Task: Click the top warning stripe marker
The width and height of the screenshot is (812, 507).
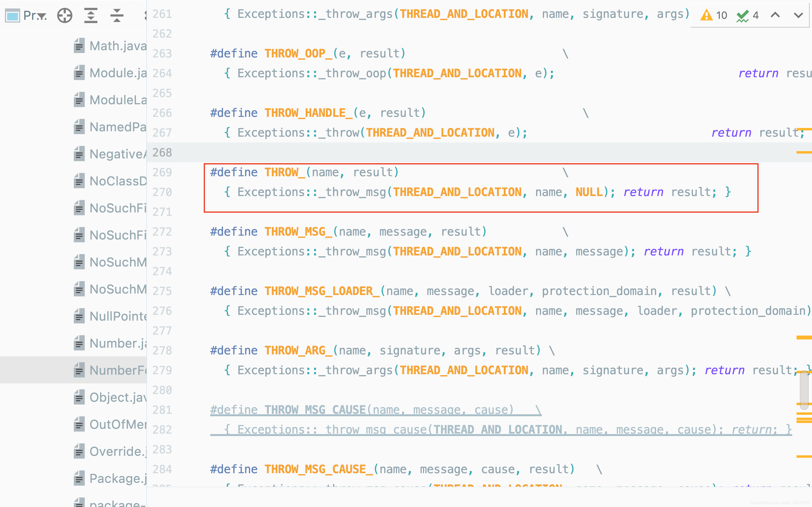Action: 804,129
